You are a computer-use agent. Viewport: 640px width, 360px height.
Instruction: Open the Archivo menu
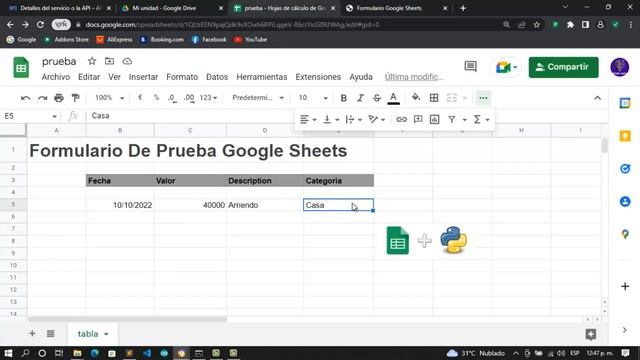tap(56, 77)
